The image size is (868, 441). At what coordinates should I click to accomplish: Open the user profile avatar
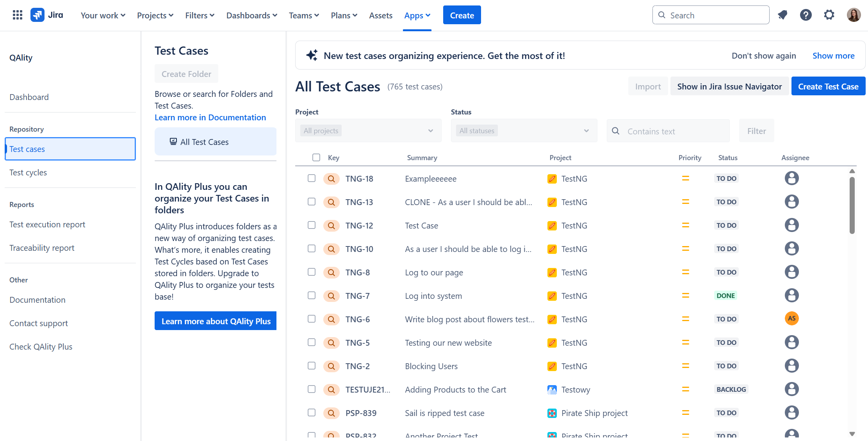[x=854, y=15]
